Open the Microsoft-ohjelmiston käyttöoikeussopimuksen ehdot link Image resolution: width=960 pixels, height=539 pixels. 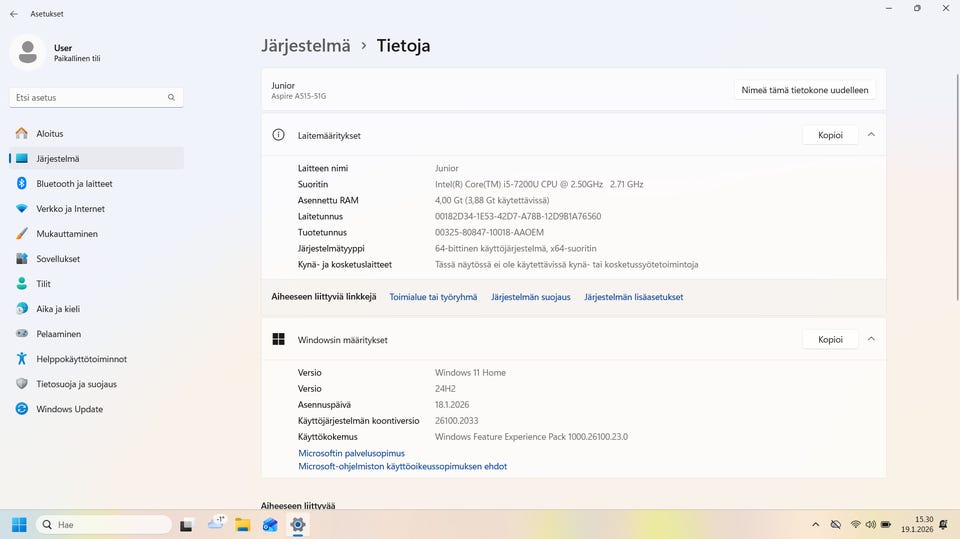402,466
